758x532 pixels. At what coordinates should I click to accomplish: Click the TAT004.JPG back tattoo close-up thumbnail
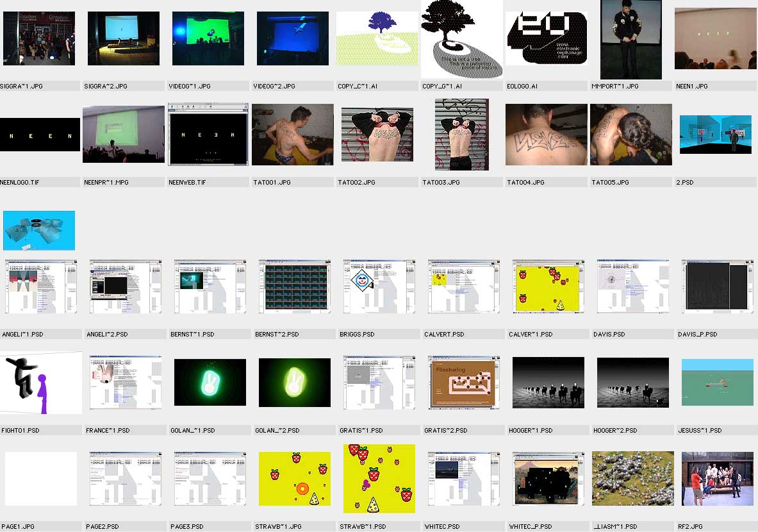[x=546, y=135]
